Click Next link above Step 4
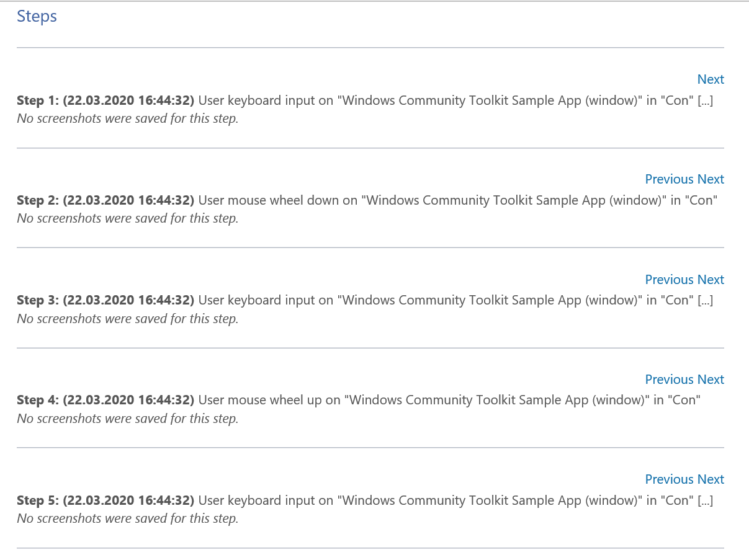This screenshot has width=749, height=560. [x=711, y=379]
